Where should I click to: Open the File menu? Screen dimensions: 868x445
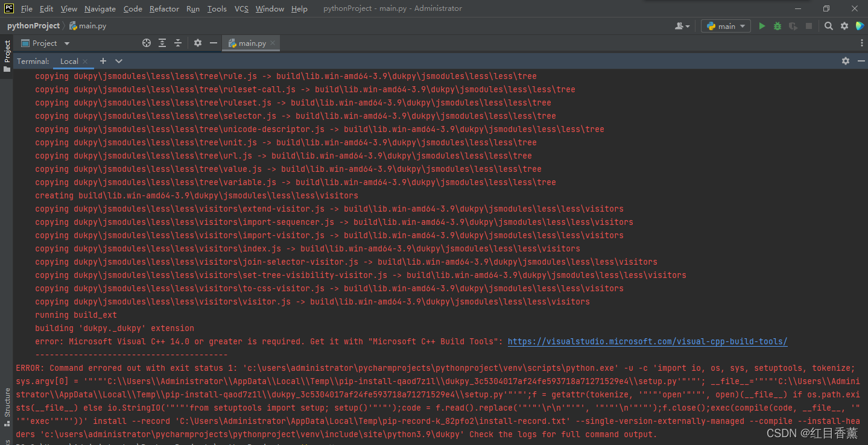[x=27, y=8]
